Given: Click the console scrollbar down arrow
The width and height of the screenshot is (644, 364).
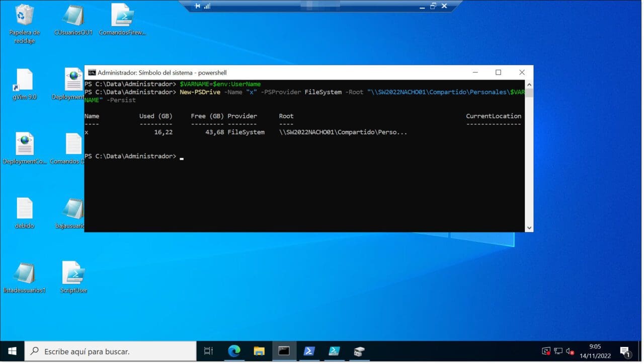Looking at the screenshot, I should [x=529, y=228].
